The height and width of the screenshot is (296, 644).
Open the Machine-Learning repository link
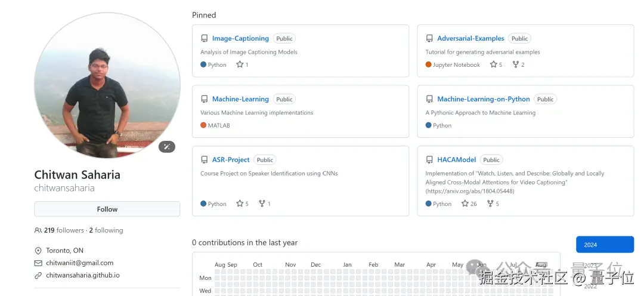point(240,99)
